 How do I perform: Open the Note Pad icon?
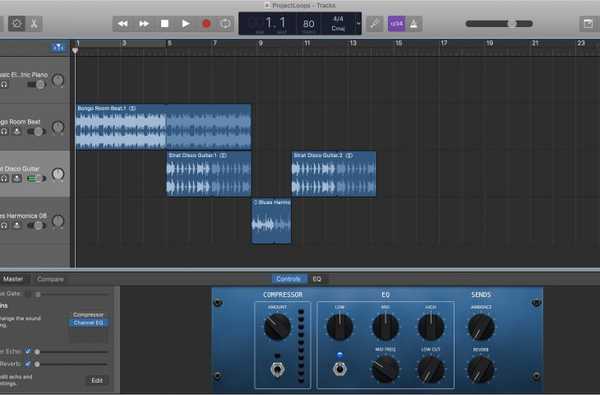click(x=588, y=24)
